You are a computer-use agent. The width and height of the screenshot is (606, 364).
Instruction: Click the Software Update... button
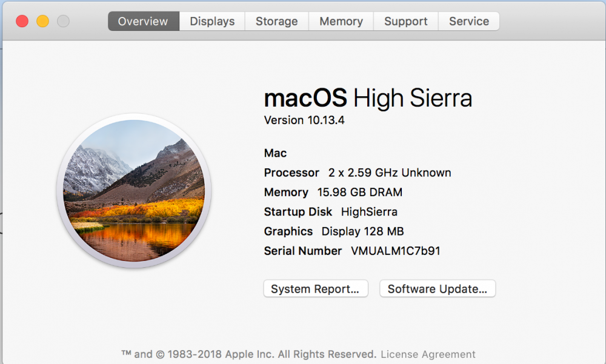tap(438, 289)
